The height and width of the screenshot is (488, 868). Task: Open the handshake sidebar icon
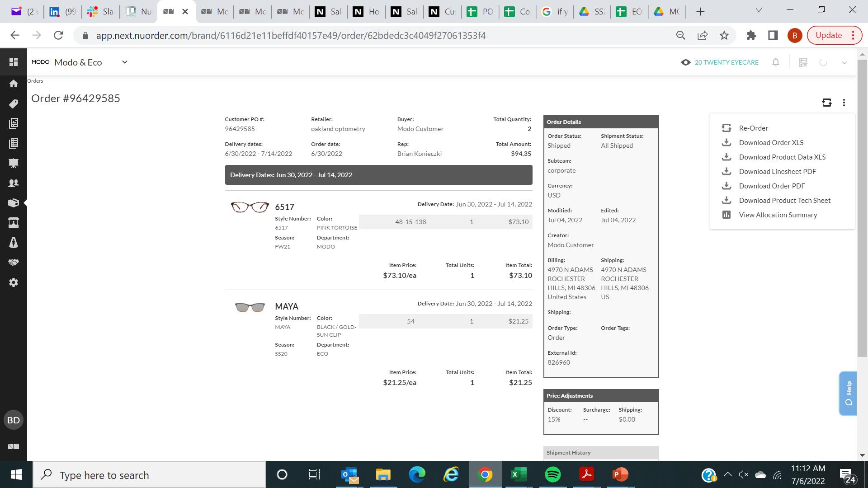(x=14, y=263)
